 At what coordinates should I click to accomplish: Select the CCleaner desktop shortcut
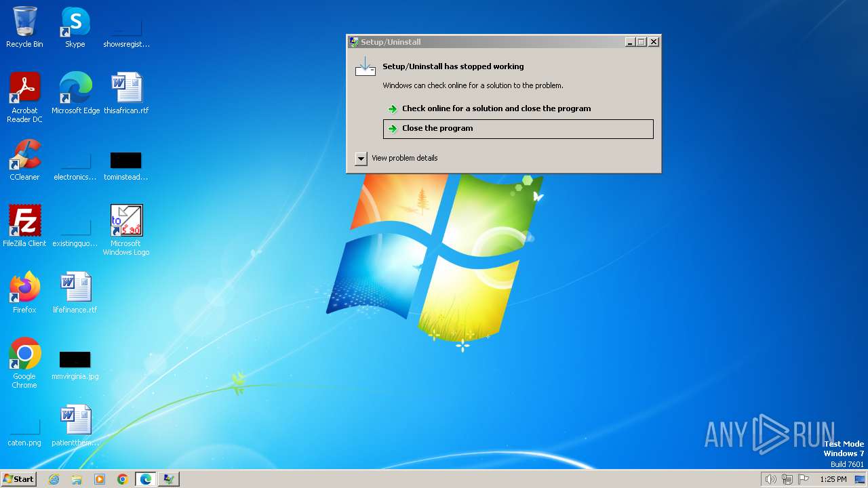(24, 160)
